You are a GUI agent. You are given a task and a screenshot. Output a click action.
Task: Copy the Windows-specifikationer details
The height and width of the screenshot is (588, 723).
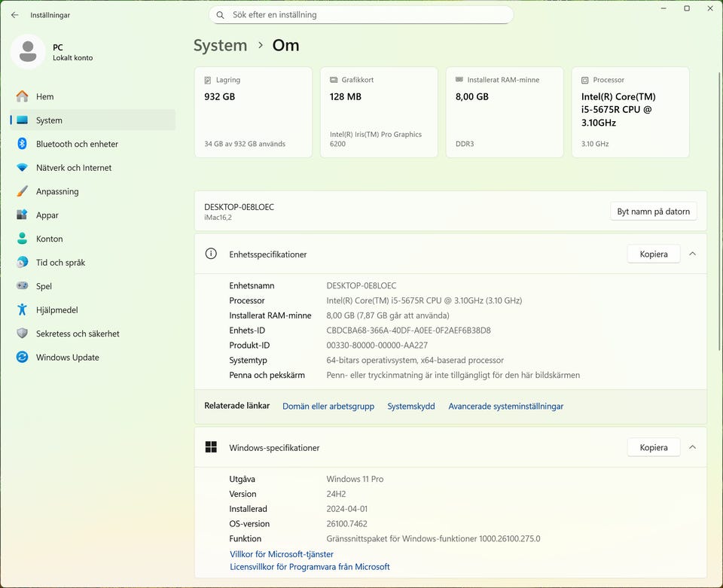[x=653, y=447]
